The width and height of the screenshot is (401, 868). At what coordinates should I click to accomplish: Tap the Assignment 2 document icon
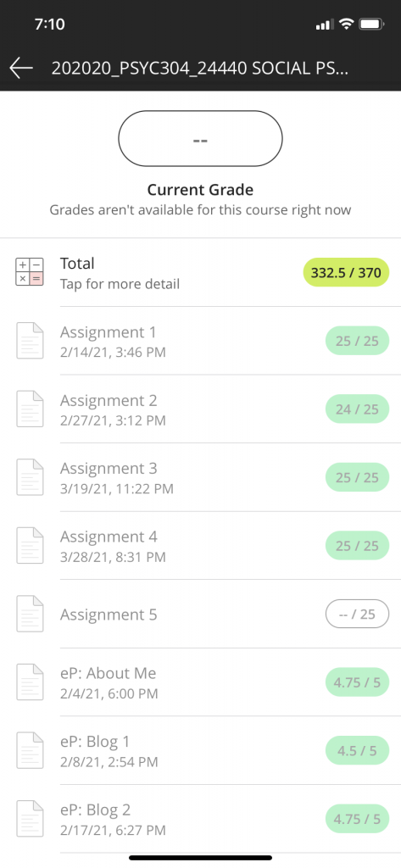[30, 409]
